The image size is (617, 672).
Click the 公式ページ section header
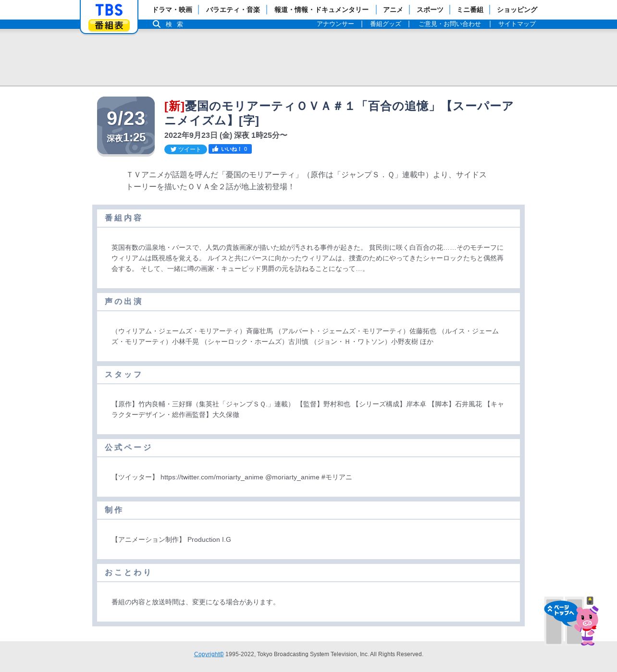pyautogui.click(x=308, y=448)
